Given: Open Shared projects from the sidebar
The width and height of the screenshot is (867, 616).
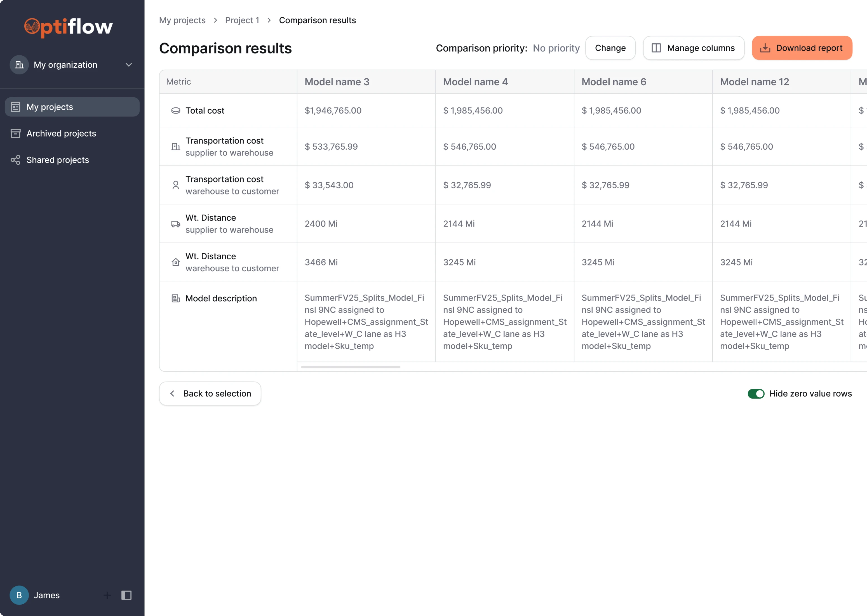Looking at the screenshot, I should [57, 160].
